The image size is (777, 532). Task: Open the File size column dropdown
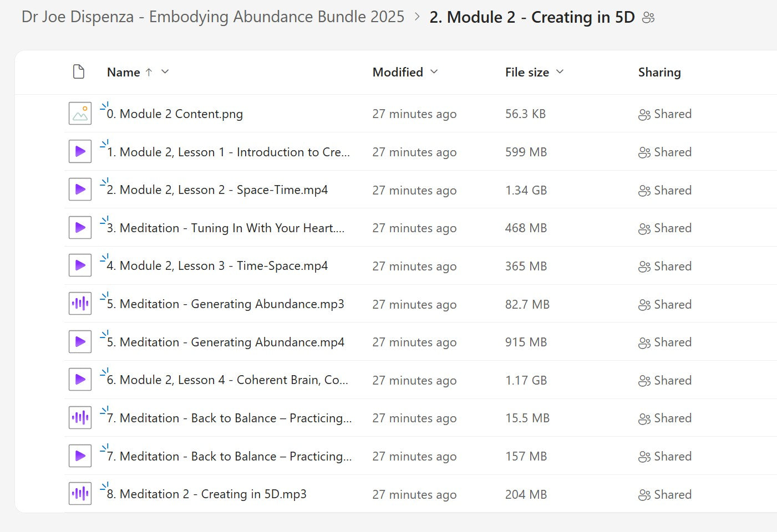[560, 72]
